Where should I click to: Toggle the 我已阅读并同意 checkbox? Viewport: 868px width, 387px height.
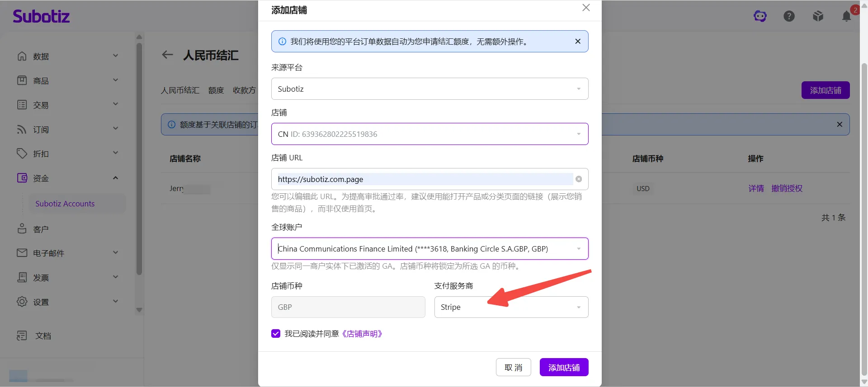(x=276, y=334)
